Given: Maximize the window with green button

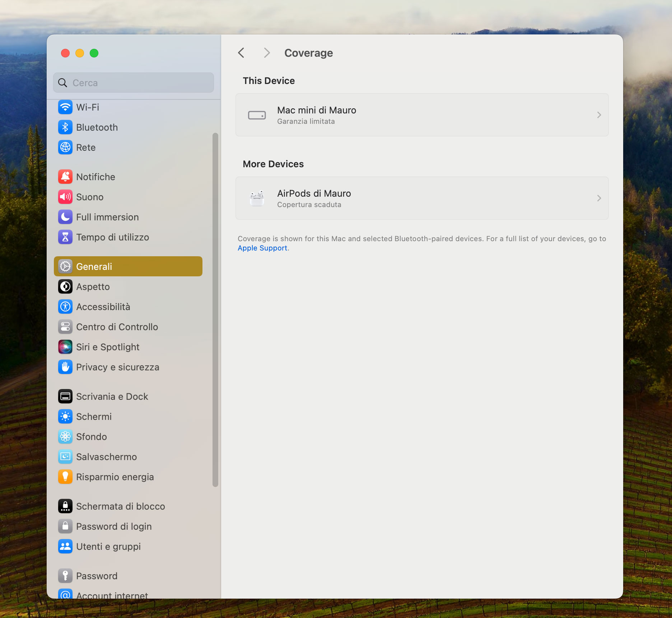Looking at the screenshot, I should tap(94, 53).
